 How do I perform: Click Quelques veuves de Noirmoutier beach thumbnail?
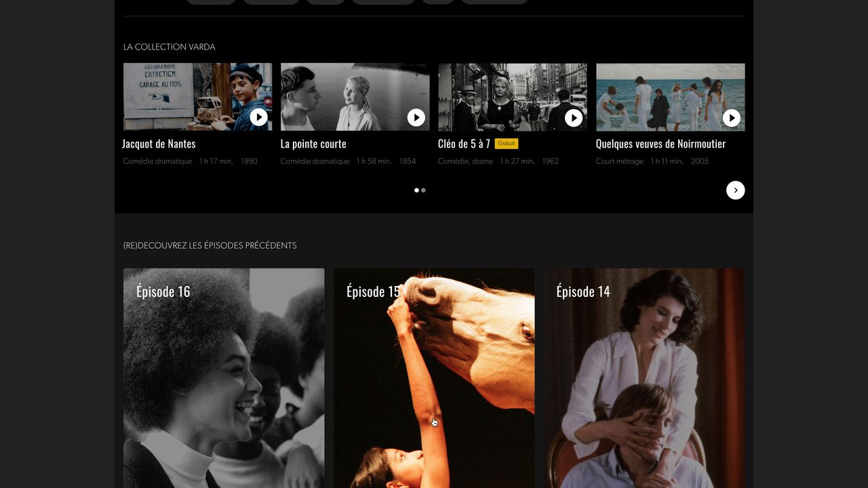(x=658, y=96)
